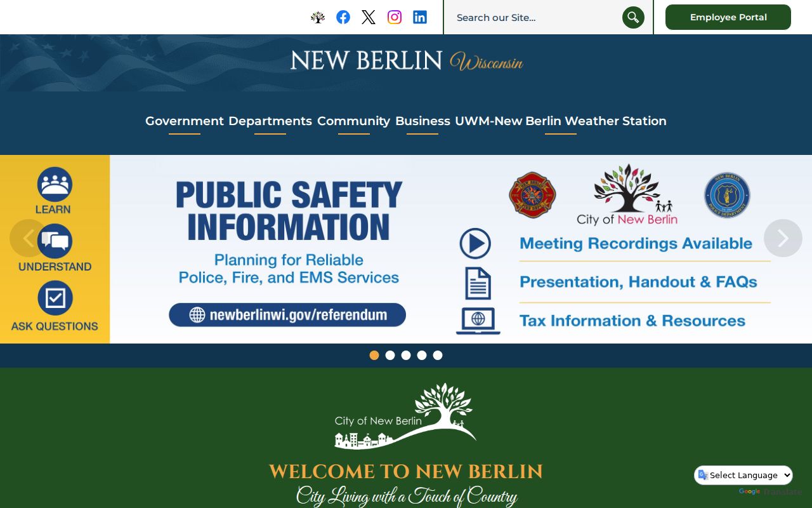Open the Business menu
The width and height of the screenshot is (812, 508).
coord(422,121)
